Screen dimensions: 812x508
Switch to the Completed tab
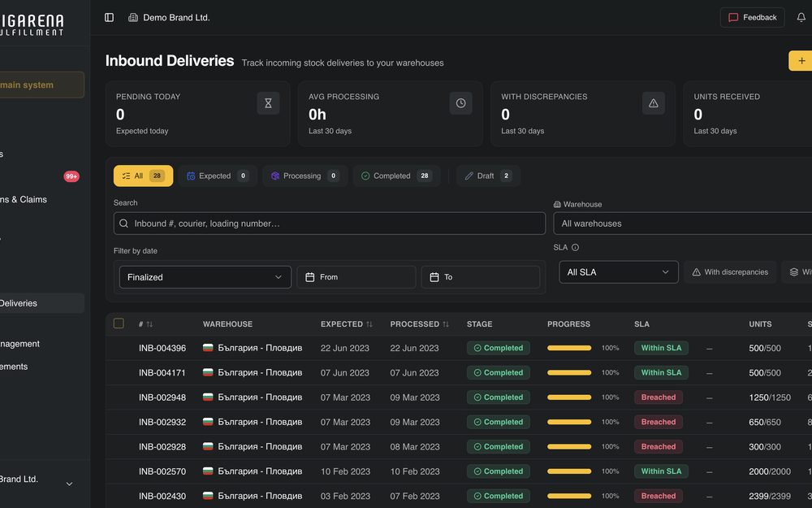[397, 176]
